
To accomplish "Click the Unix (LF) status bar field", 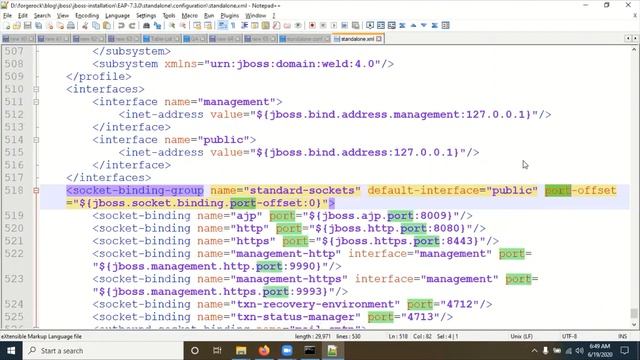I will pos(521,336).
